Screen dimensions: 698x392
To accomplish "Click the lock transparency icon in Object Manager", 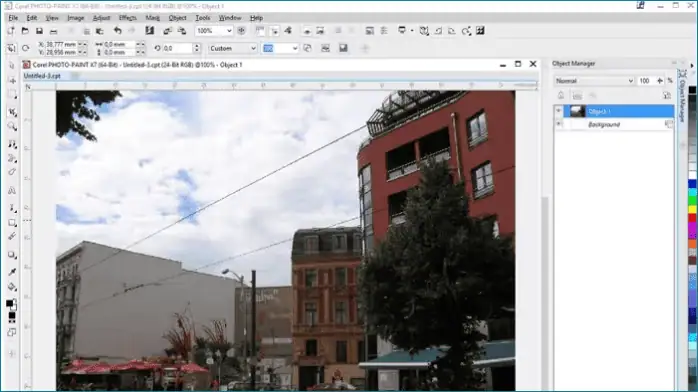I will point(561,96).
